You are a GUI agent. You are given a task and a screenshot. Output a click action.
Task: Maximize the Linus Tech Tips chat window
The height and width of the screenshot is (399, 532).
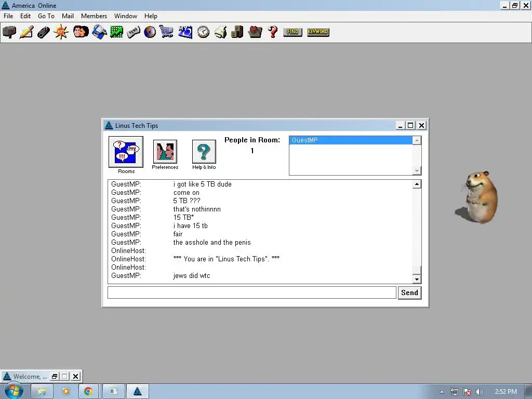tap(410, 126)
